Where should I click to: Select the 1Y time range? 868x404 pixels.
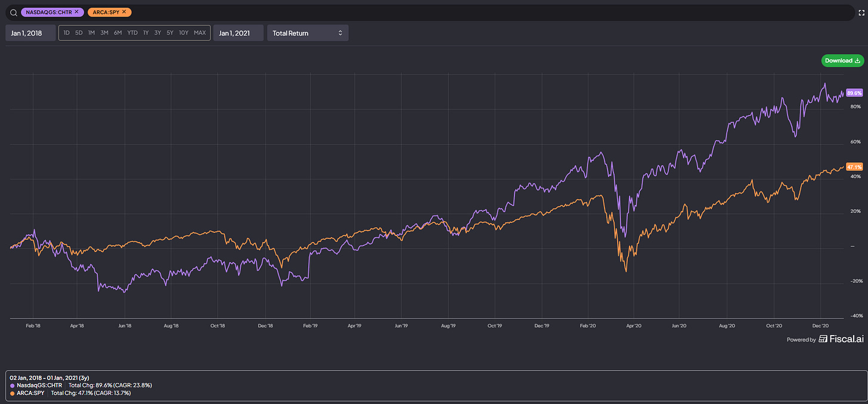click(x=146, y=33)
